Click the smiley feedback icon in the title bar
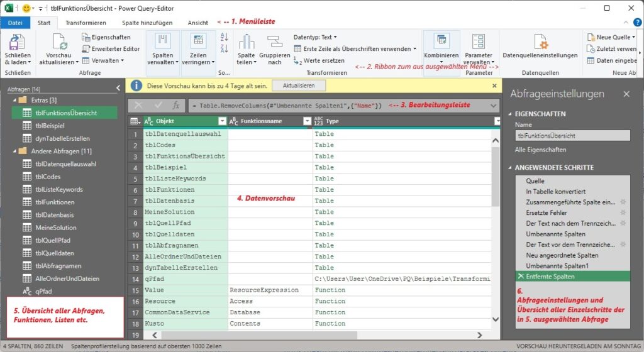 point(26,8)
